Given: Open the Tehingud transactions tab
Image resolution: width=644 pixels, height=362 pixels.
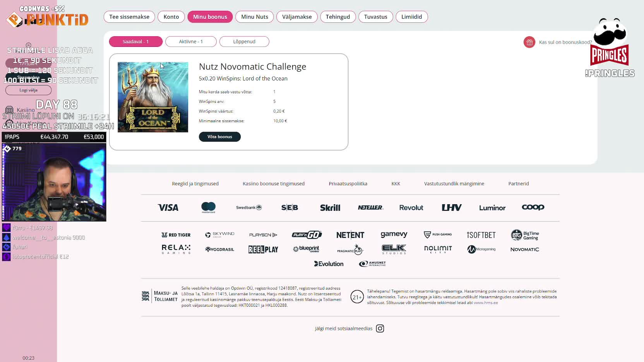Looking at the screenshot, I should [338, 17].
